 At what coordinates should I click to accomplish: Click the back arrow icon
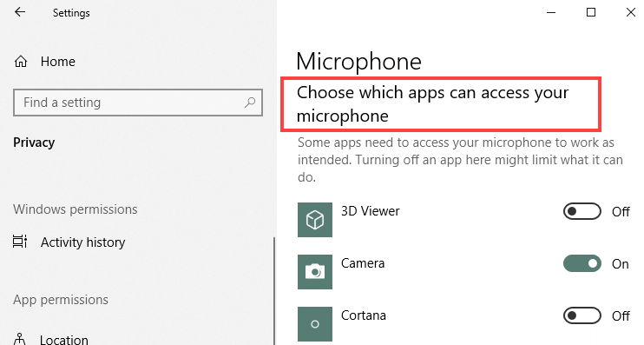(20, 12)
